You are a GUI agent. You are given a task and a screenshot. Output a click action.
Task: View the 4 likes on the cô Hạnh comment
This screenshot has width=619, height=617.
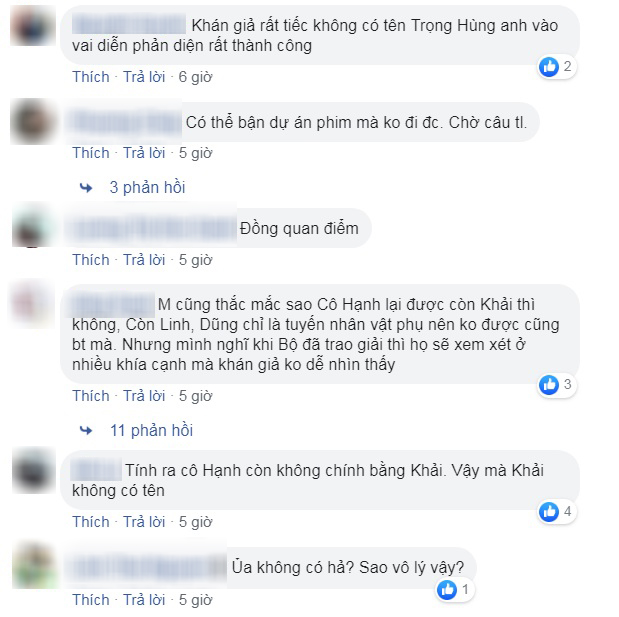click(x=557, y=512)
